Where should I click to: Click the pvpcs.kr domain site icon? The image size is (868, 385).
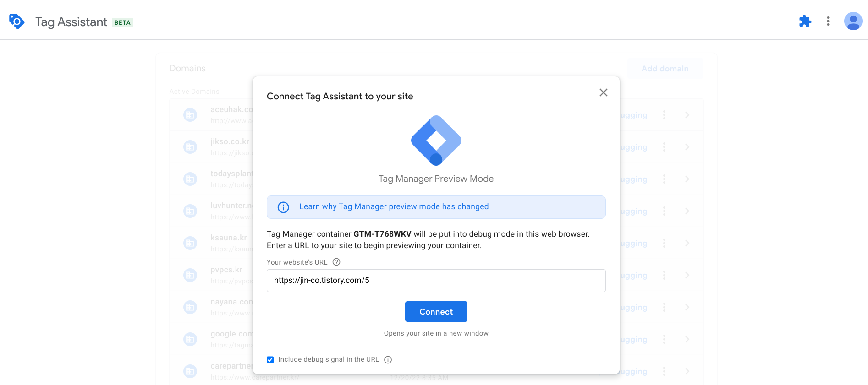pyautogui.click(x=190, y=275)
